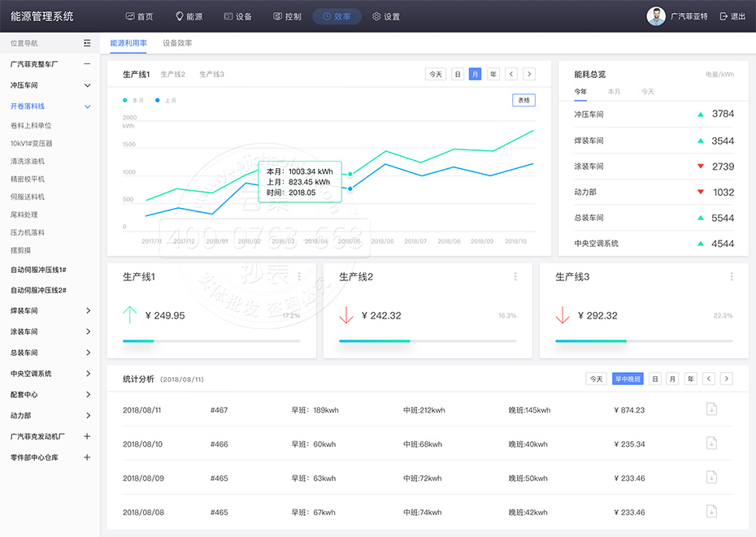Screen dimensions: 756x537
Task: Open the three-dot menu on 生产线2 card
Action: (x=515, y=276)
